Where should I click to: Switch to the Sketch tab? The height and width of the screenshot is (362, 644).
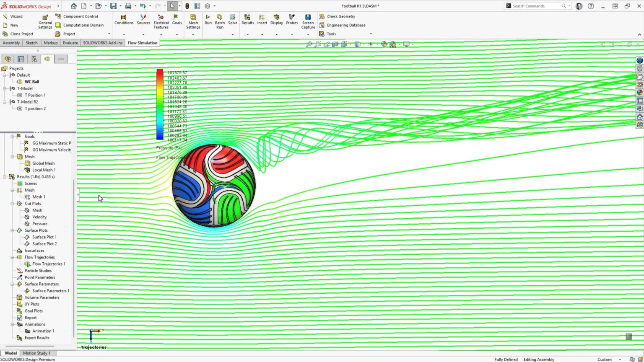pos(31,43)
